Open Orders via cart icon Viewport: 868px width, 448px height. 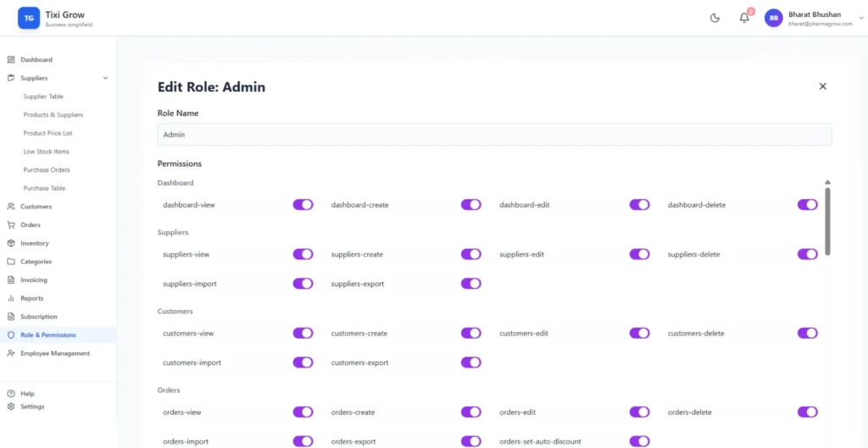coord(11,225)
